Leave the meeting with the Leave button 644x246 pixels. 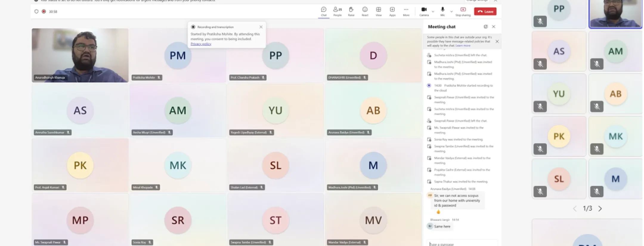tap(485, 11)
